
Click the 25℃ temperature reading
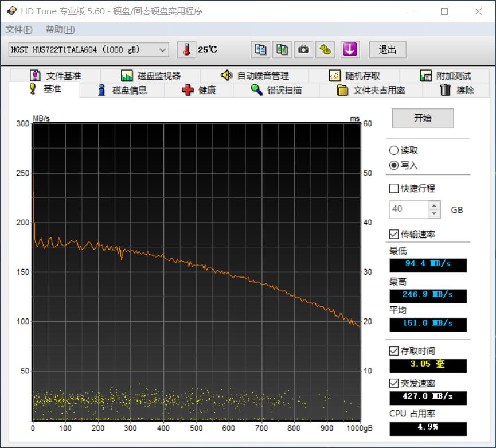pos(208,50)
